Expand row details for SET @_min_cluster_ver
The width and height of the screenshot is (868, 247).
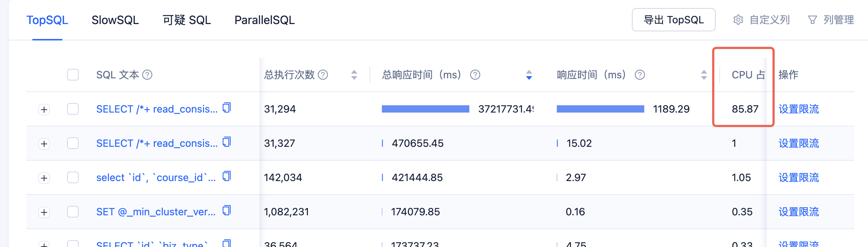(44, 212)
